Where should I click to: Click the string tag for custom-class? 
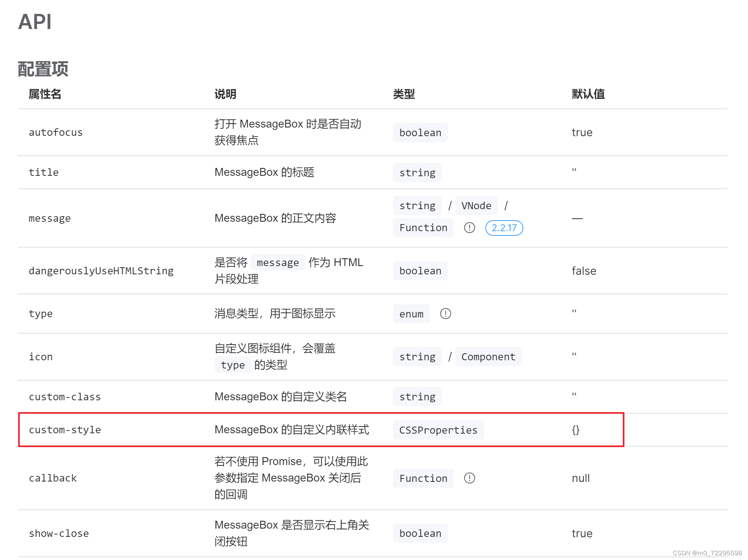click(x=417, y=396)
